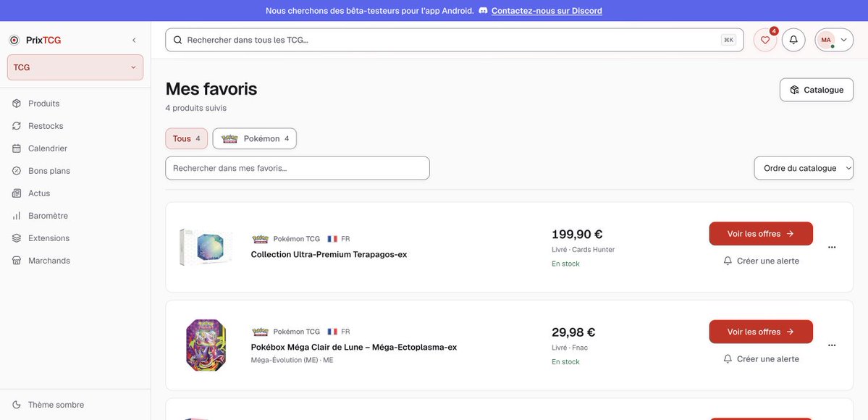Open Pokébox Méga Clair de Lune title
Viewport: 868px width, 420px height.
pyautogui.click(x=354, y=348)
